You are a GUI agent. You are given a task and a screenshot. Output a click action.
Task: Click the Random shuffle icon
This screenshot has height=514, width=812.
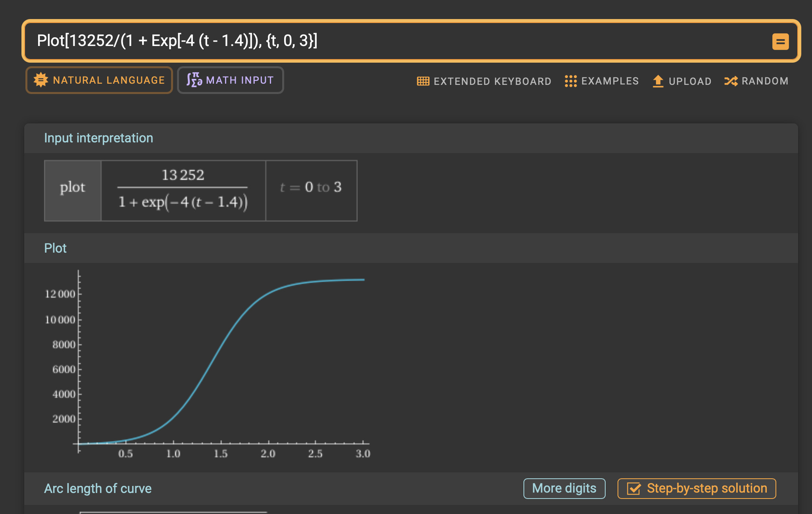click(x=731, y=81)
